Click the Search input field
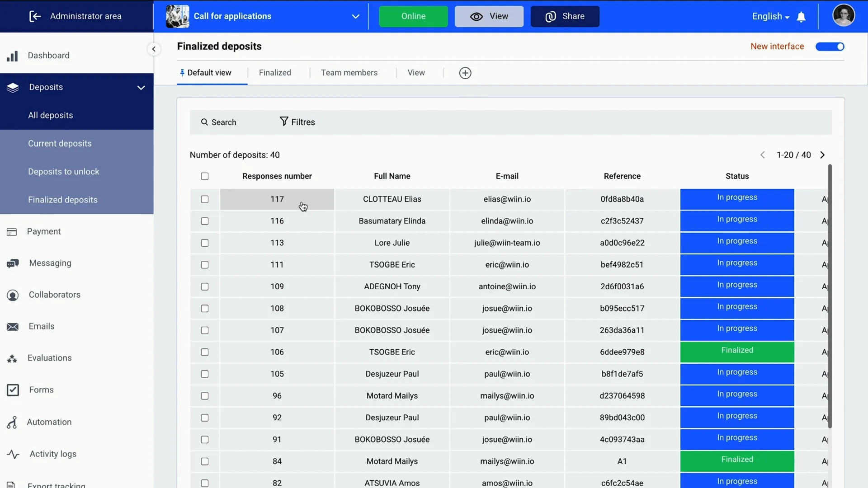The image size is (868, 488). pyautogui.click(x=224, y=122)
